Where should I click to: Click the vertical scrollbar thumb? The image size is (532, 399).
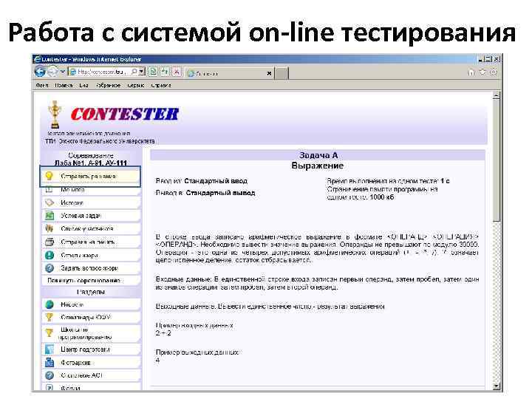tap(497, 161)
